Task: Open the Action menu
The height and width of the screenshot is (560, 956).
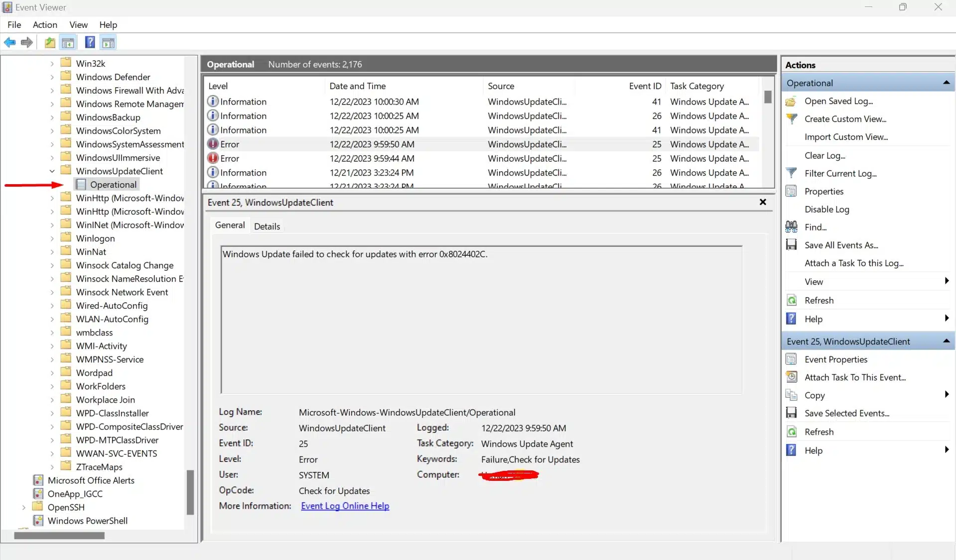Action: pos(45,24)
